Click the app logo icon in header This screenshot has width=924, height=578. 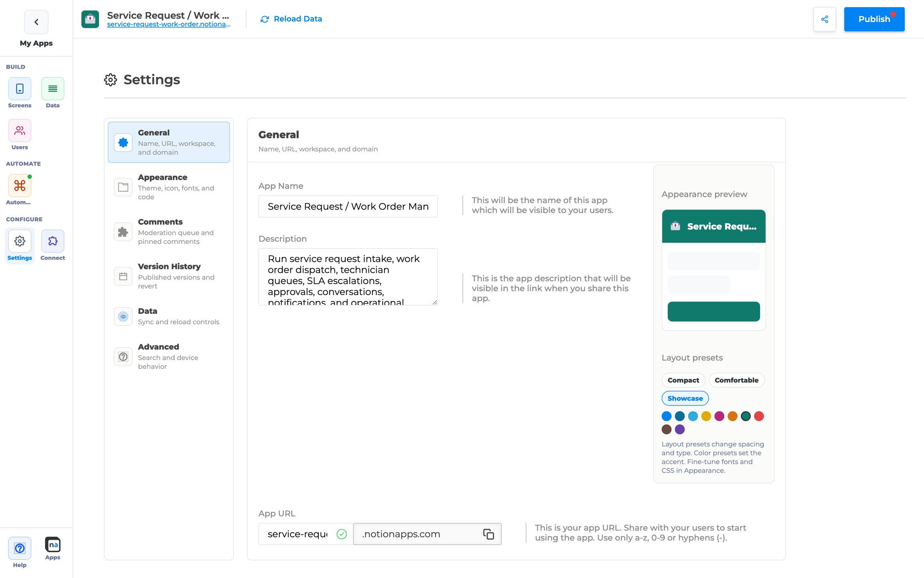90,19
